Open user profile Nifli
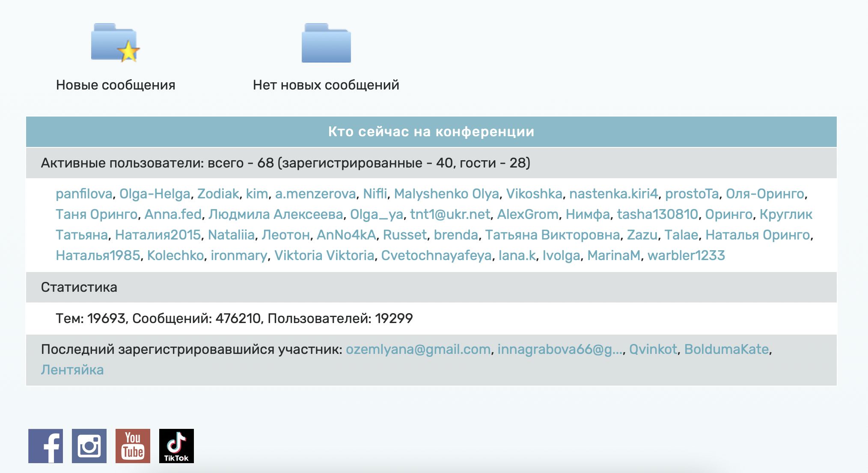Screen dimensions: 868x473 [x=375, y=194]
